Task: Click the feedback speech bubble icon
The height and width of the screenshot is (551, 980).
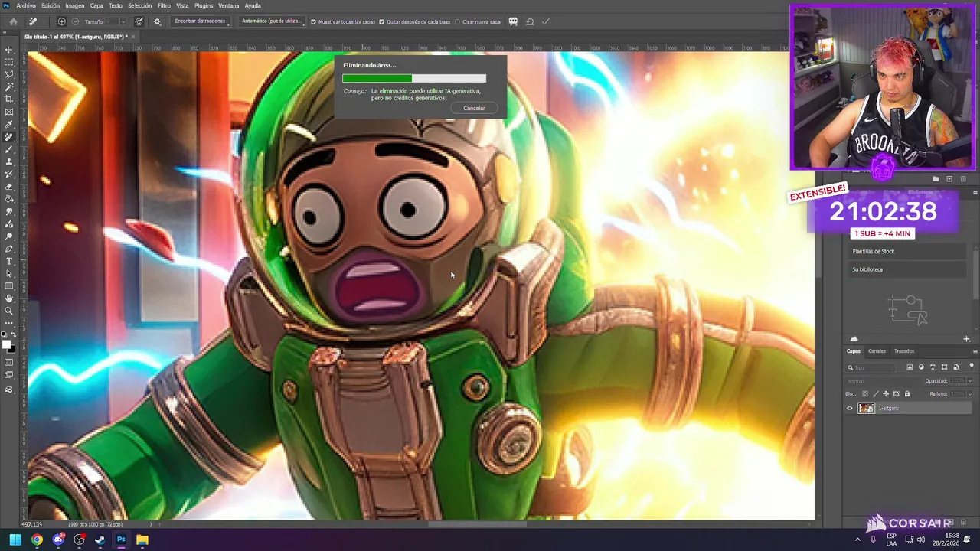Action: 513,21
